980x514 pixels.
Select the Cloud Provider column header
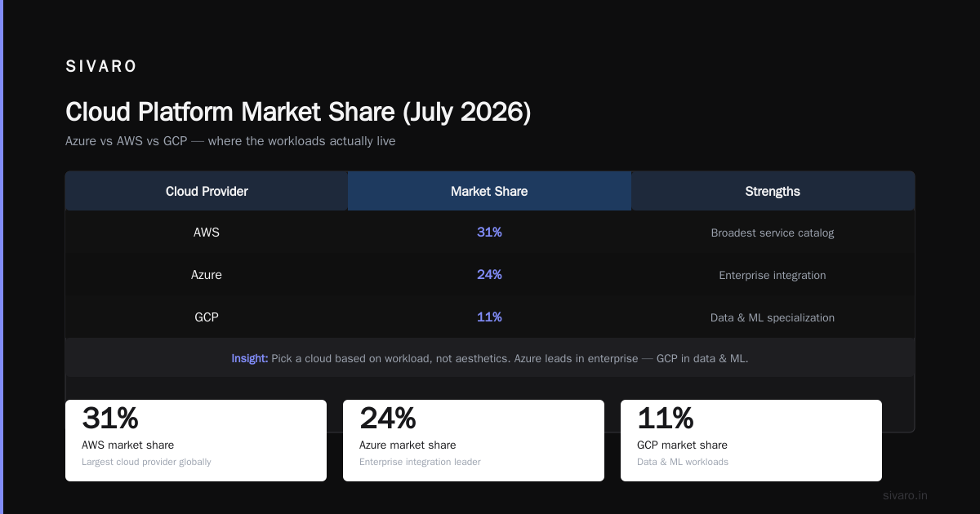tap(207, 191)
